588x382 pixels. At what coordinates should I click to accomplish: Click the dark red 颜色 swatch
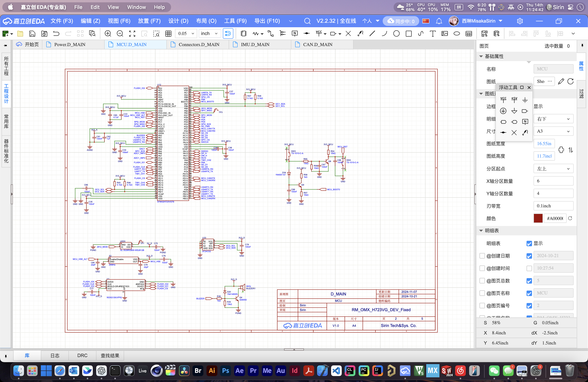pyautogui.click(x=538, y=218)
